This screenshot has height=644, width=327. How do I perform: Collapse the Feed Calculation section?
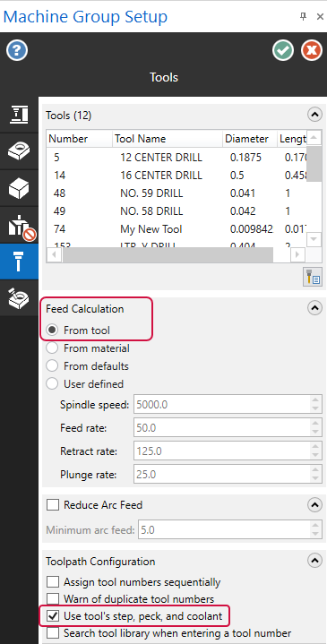click(x=314, y=308)
